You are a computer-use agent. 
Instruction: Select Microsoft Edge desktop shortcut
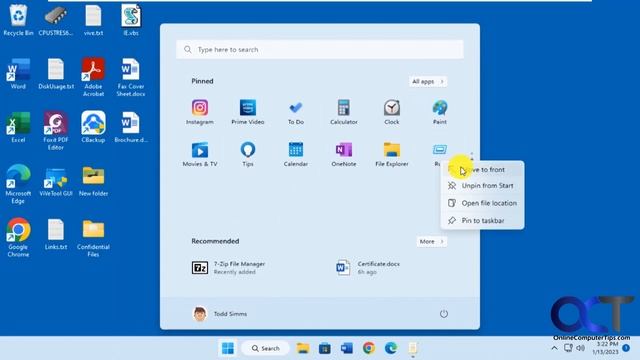coord(18,184)
